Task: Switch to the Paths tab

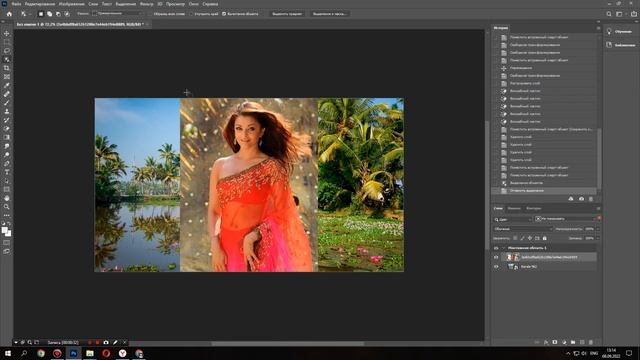Action: [x=533, y=209]
